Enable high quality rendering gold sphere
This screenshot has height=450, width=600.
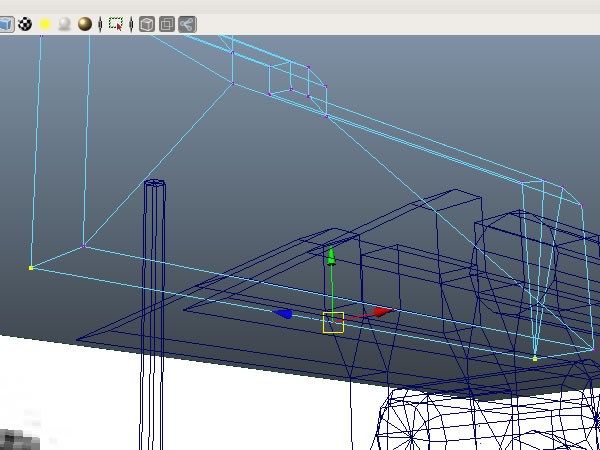85,24
